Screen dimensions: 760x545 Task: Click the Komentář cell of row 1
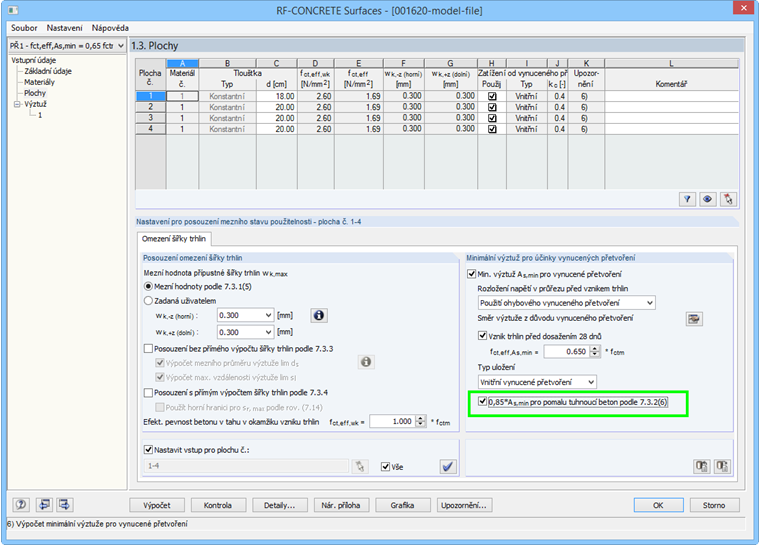pyautogui.click(x=671, y=96)
